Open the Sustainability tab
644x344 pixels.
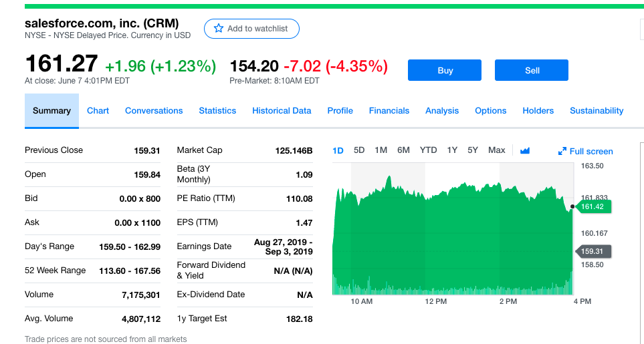(597, 111)
